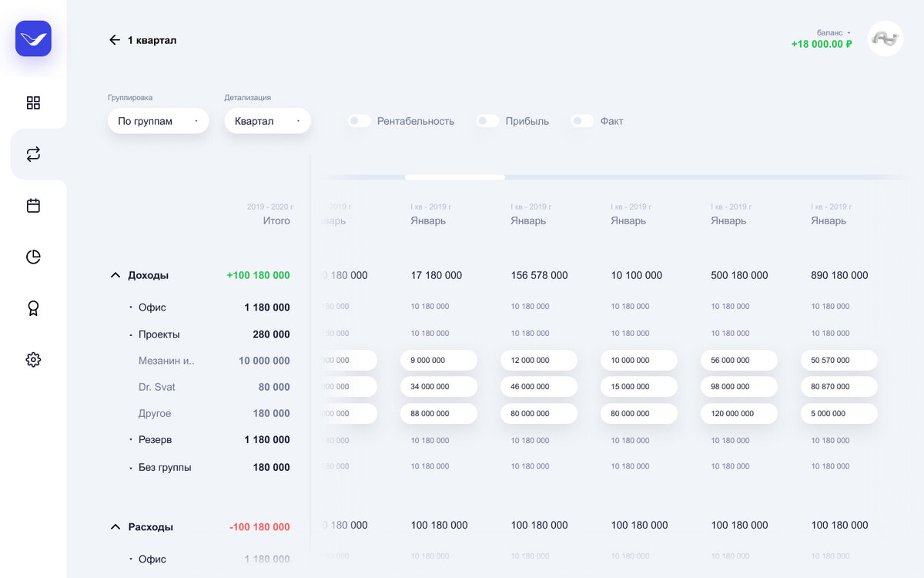Expand the Без группы row

(131, 468)
